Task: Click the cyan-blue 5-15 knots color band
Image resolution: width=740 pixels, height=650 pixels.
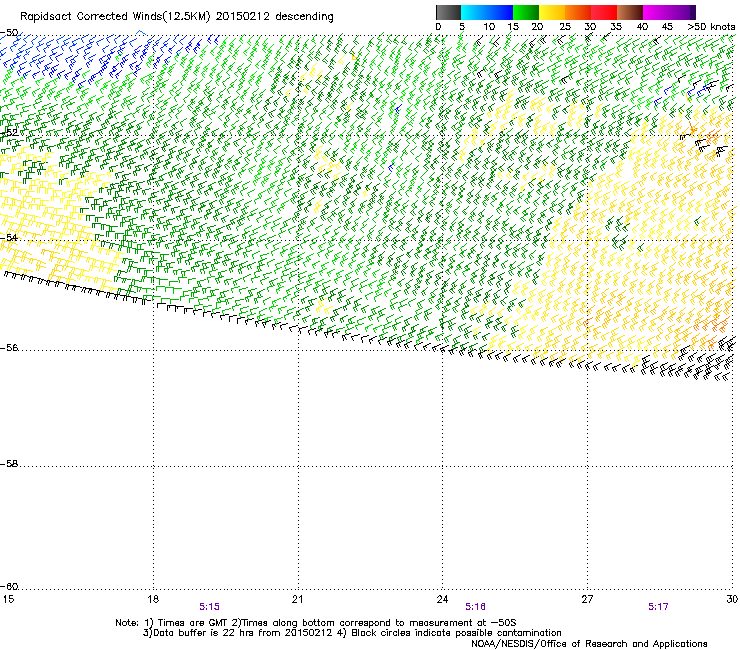Action: click(x=487, y=12)
